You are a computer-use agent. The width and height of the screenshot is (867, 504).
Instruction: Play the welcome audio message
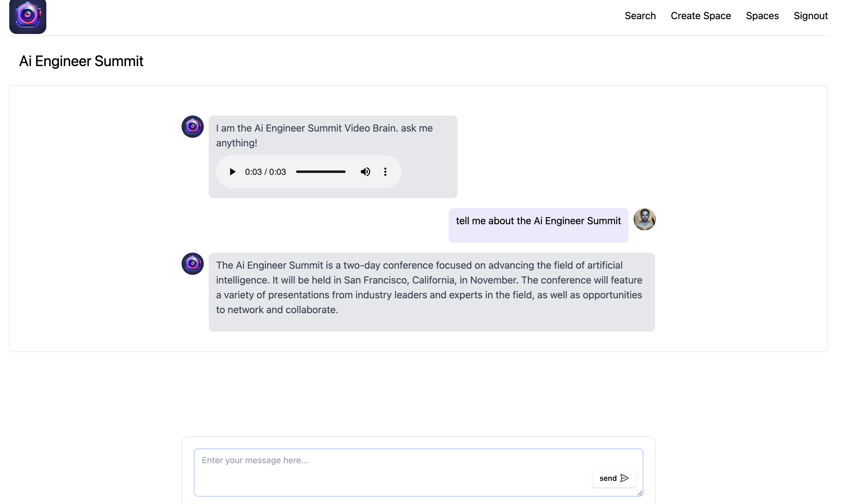pyautogui.click(x=232, y=172)
